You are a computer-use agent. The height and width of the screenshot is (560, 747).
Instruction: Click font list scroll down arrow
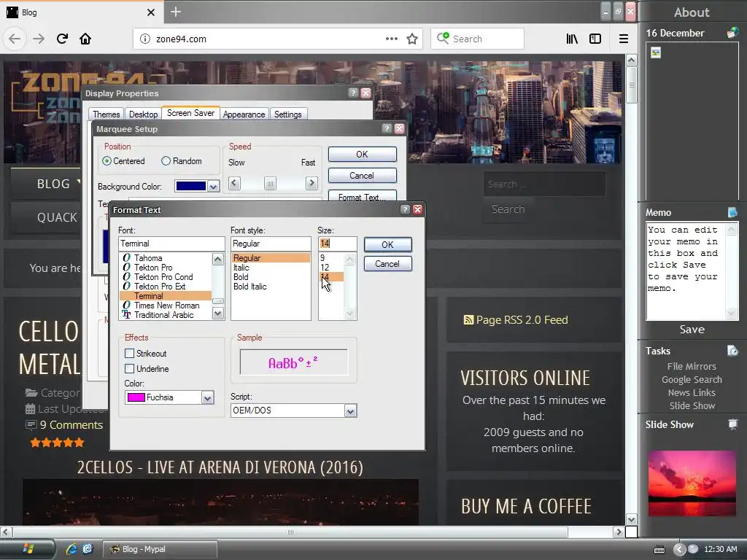click(x=217, y=313)
